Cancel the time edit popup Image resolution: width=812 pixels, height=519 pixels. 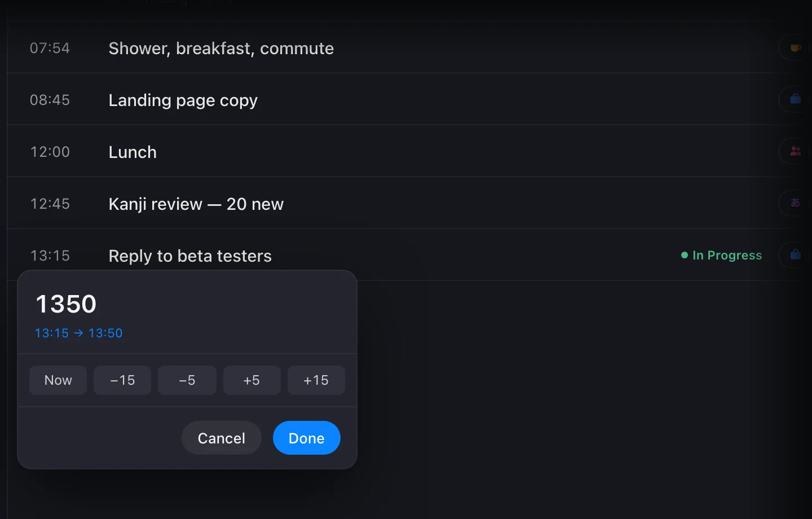pos(222,438)
